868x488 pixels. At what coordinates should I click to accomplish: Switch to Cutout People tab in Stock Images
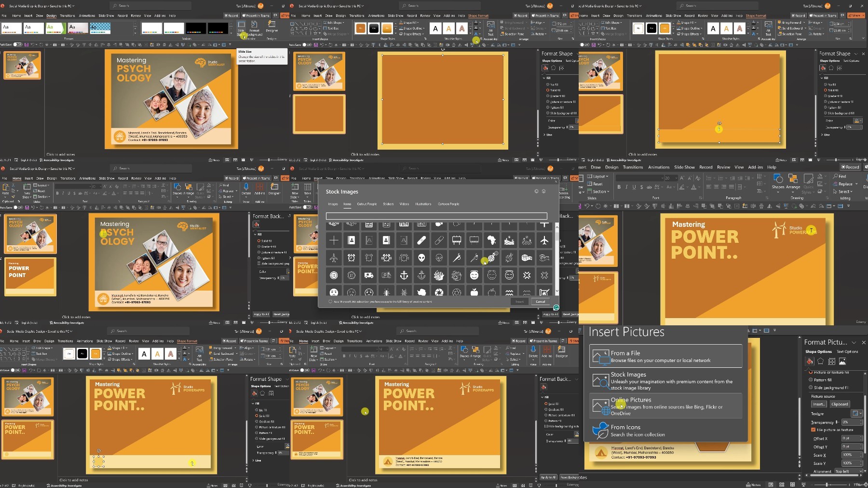[x=367, y=204]
